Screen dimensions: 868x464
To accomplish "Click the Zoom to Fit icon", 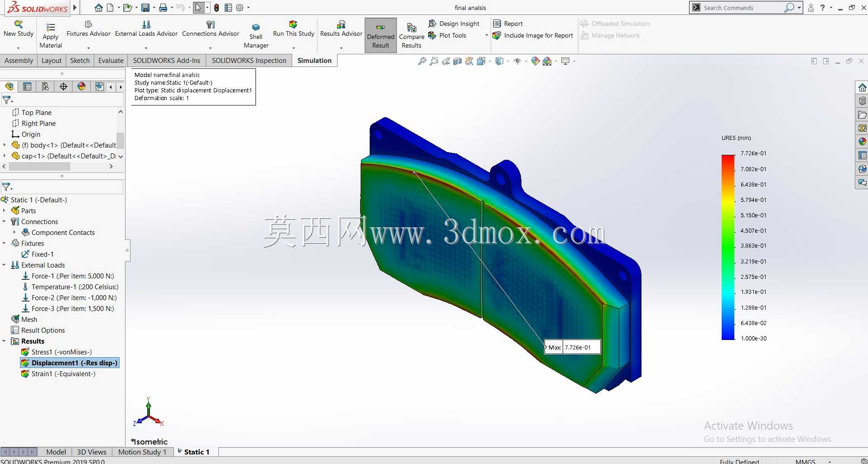I will click(x=422, y=61).
